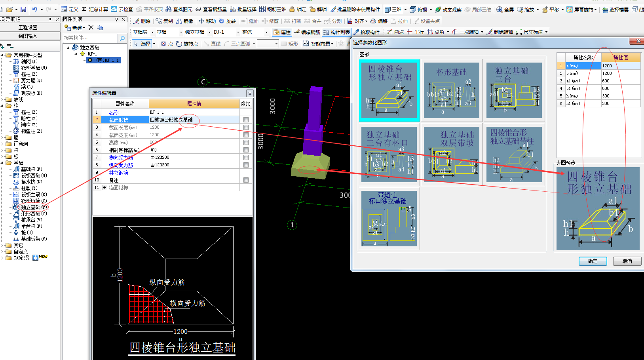This screenshot has width=644, height=360.
Task: Toggle the 构件列表 component list button
Action: pos(336,32)
